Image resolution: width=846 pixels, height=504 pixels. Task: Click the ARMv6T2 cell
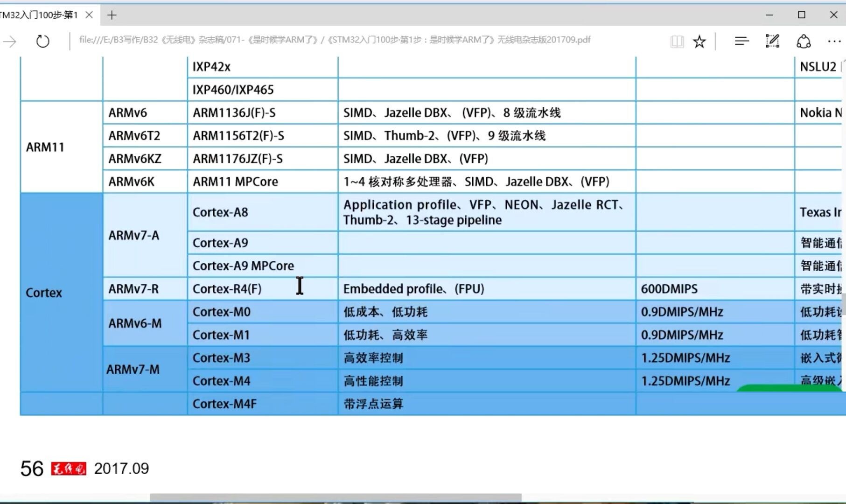tap(145, 136)
